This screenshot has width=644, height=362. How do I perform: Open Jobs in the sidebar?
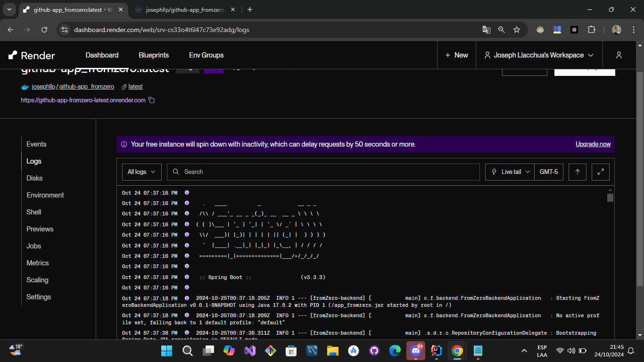click(34, 246)
